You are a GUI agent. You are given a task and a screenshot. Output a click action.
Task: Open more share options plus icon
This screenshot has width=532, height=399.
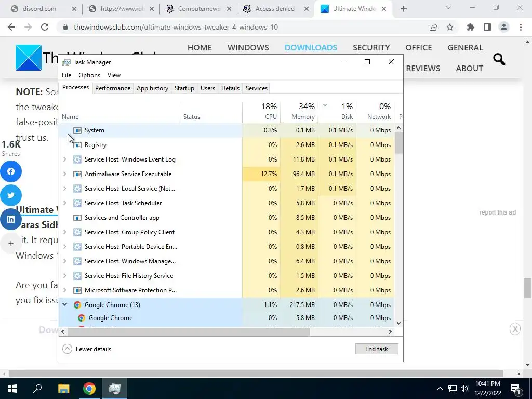pos(11,243)
